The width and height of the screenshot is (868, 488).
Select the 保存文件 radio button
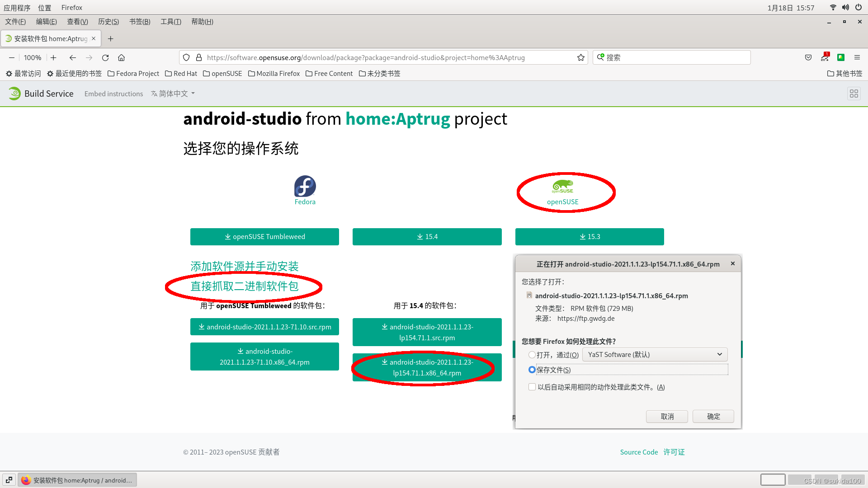click(x=532, y=370)
